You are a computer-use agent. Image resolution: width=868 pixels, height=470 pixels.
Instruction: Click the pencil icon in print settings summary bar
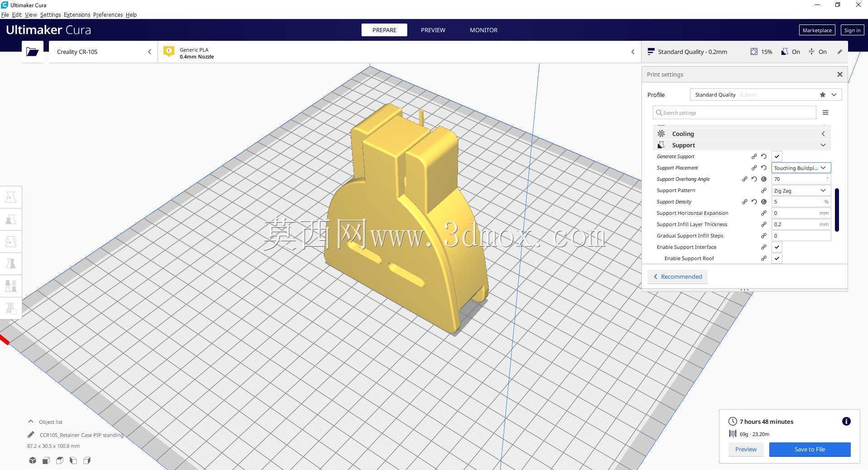pos(839,52)
